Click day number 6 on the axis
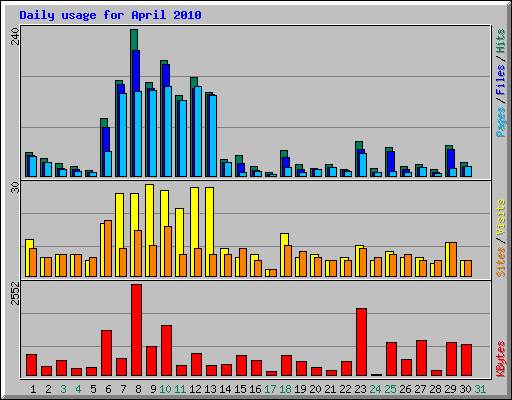Screen dimensions: 512x400 point(108,389)
